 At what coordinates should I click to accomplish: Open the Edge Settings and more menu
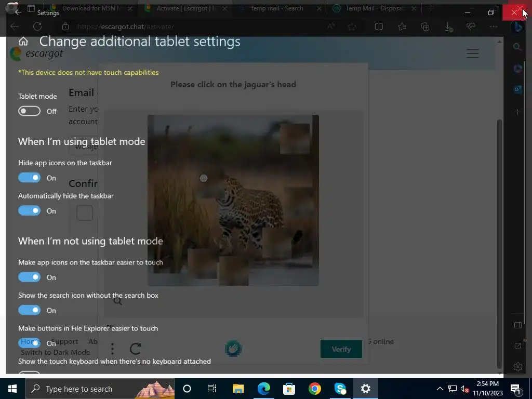tap(494, 26)
